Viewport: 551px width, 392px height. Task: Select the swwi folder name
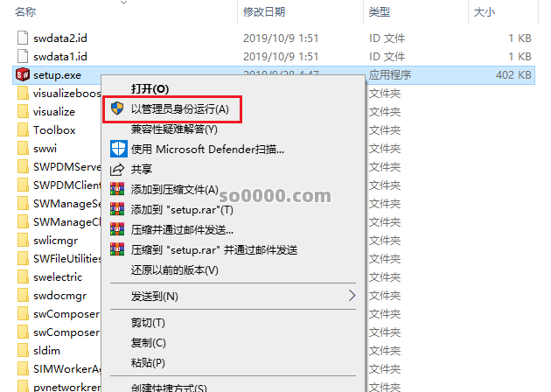(x=45, y=149)
